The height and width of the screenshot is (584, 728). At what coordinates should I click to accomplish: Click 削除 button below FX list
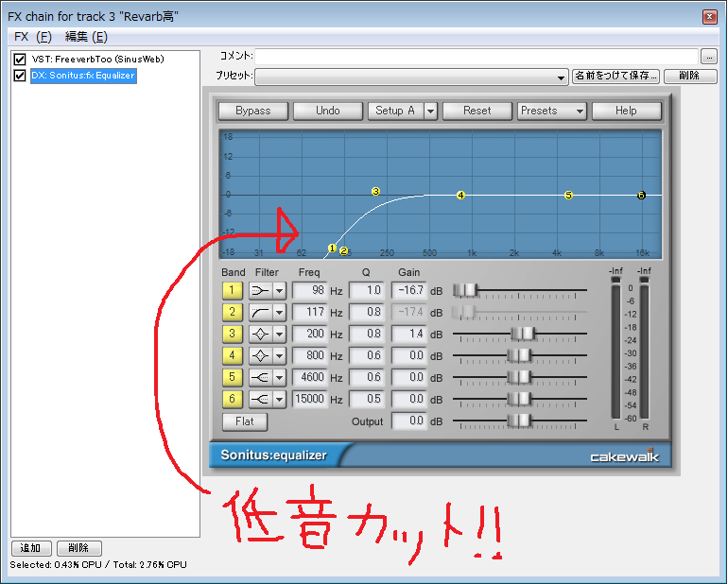click(78, 548)
